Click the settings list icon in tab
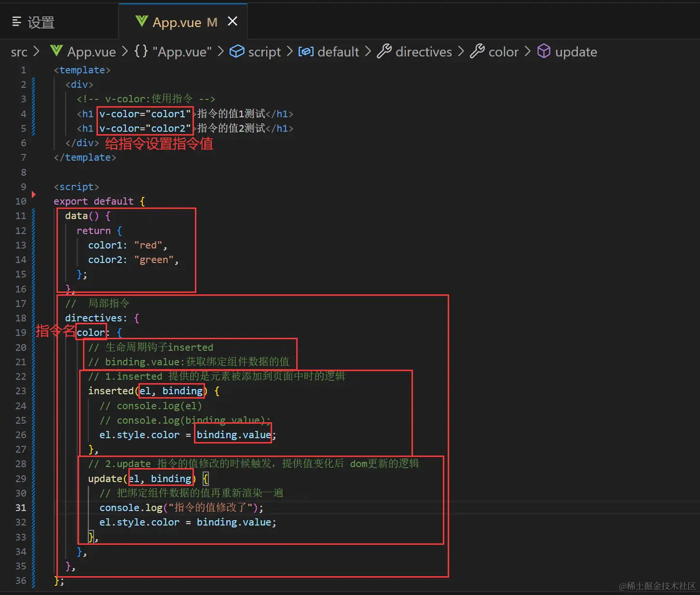The width and height of the screenshot is (700, 595). pyautogui.click(x=16, y=22)
